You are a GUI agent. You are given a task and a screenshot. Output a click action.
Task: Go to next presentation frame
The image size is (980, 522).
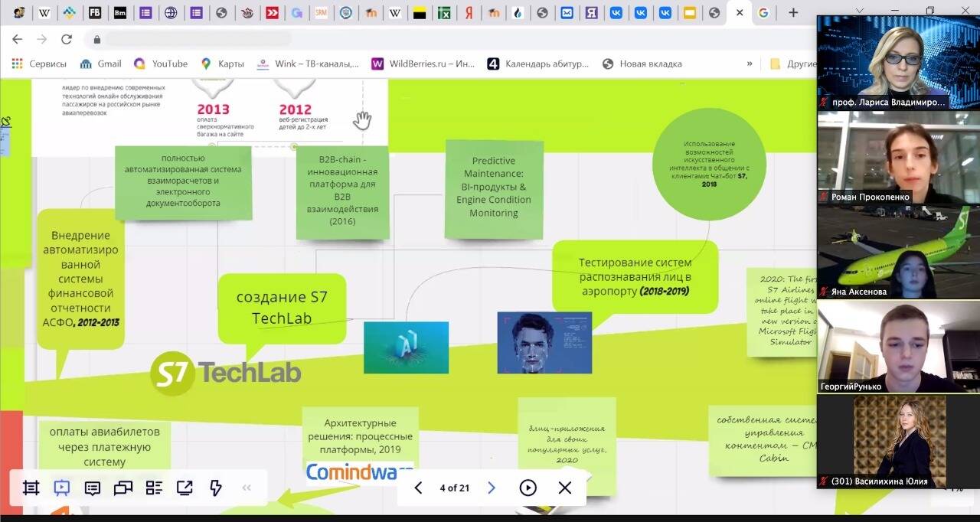coord(492,488)
